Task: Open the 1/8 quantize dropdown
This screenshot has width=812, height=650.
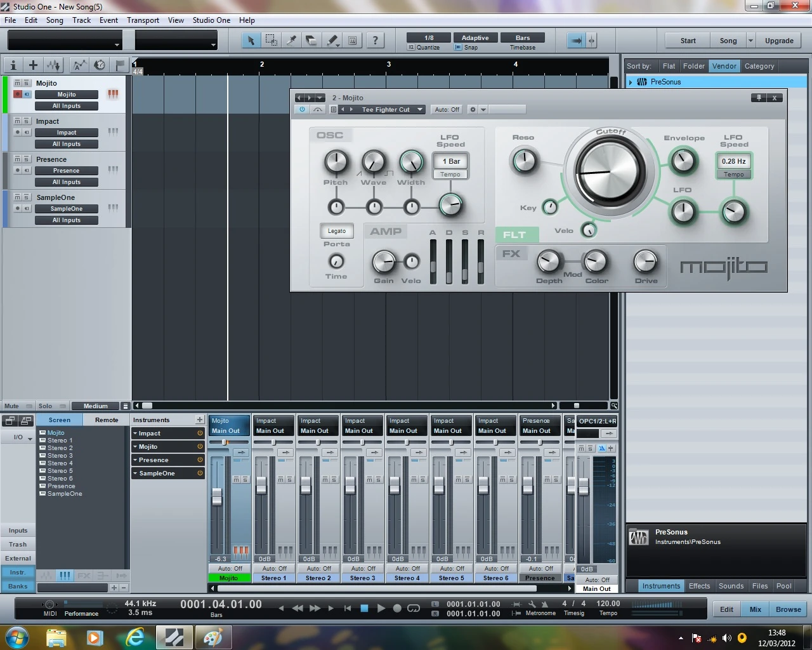Action: coord(429,37)
